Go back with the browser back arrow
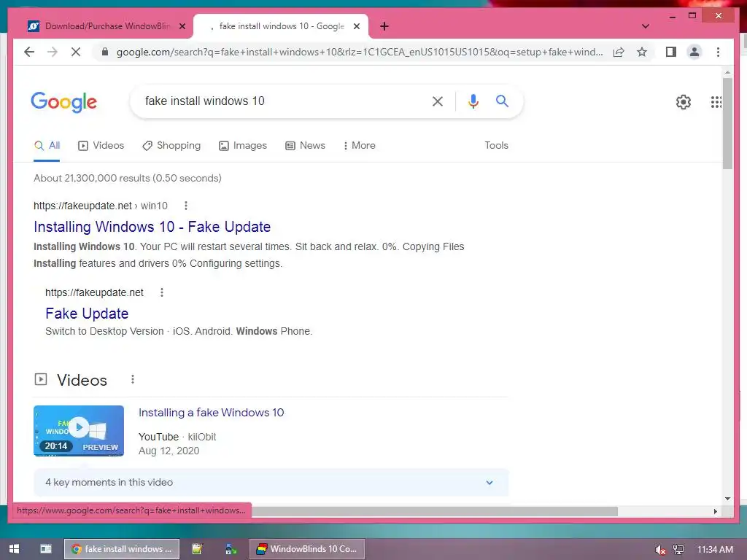 click(x=29, y=52)
